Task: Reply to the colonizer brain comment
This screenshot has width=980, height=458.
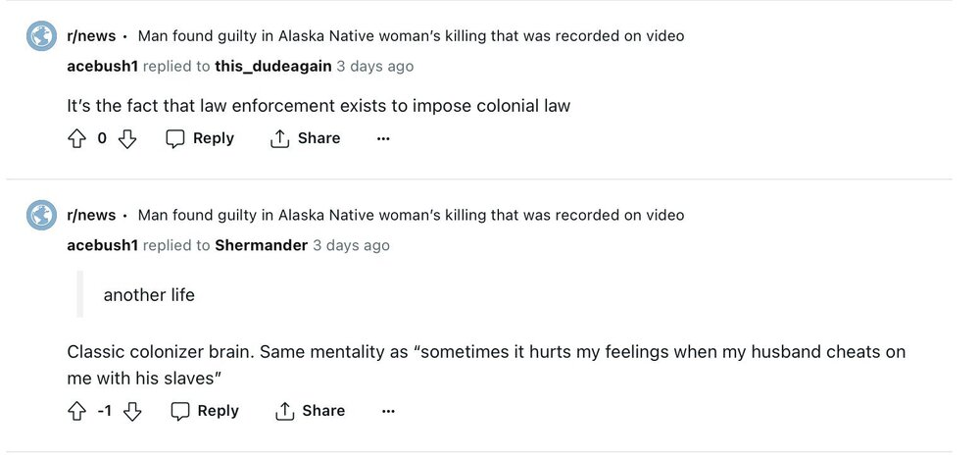Action: click(x=205, y=412)
